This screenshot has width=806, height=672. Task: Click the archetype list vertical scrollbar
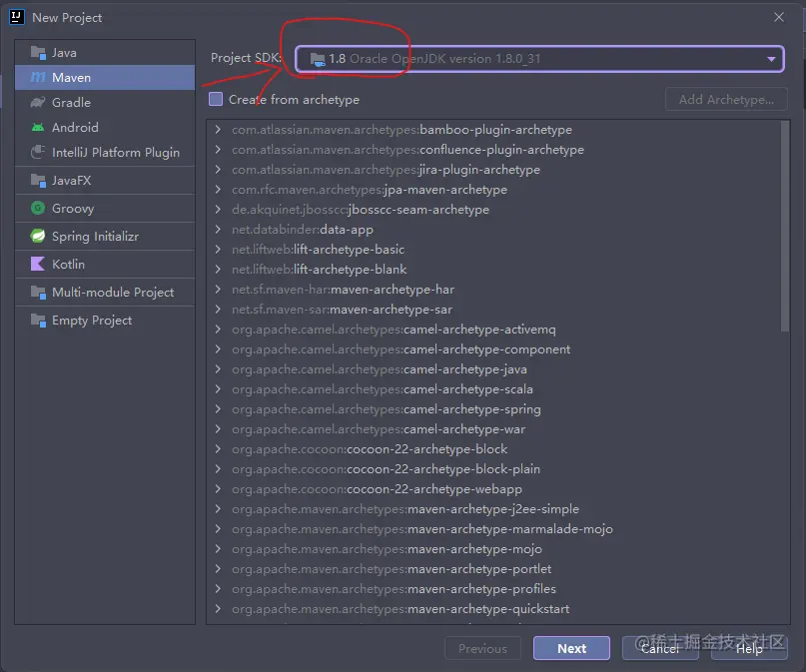click(x=784, y=226)
